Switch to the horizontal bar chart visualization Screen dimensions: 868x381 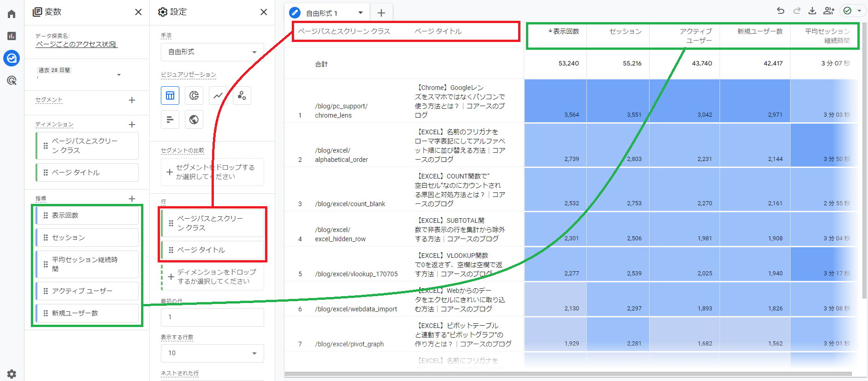pyautogui.click(x=170, y=119)
